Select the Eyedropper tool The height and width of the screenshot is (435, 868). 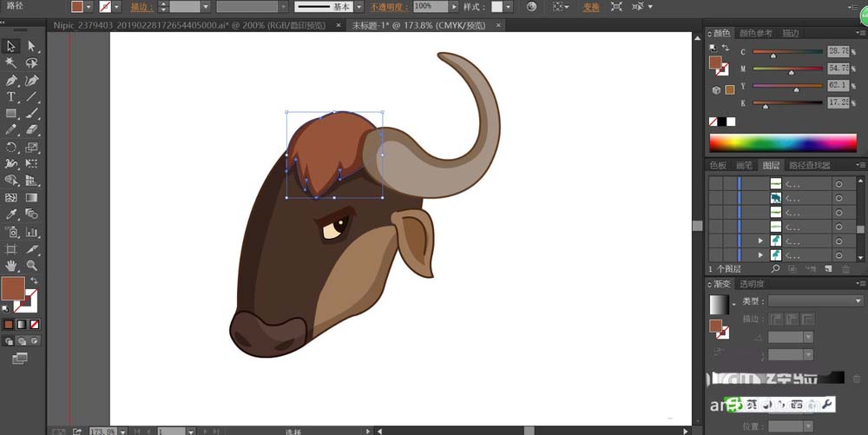(x=11, y=214)
